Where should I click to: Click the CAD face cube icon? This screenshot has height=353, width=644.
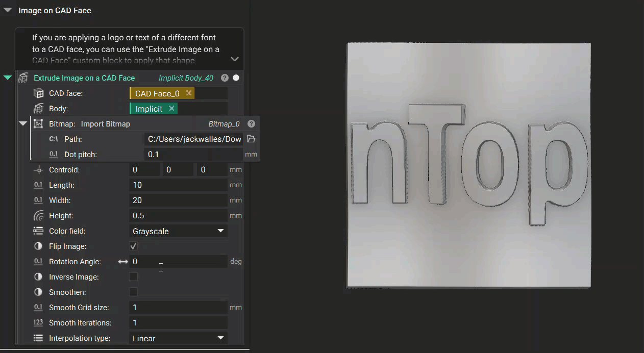click(40, 93)
